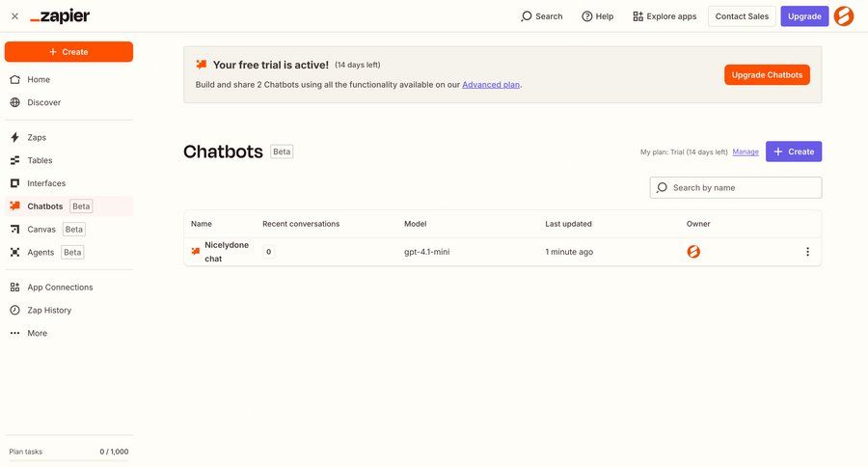Click the recent conversations count 0
This screenshot has height=467, width=868.
pyautogui.click(x=268, y=252)
